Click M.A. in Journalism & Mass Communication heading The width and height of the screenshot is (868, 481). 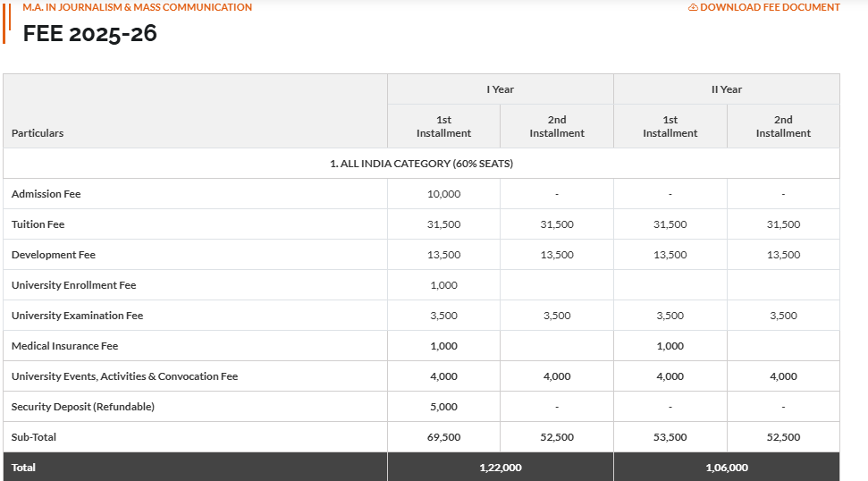(138, 7)
